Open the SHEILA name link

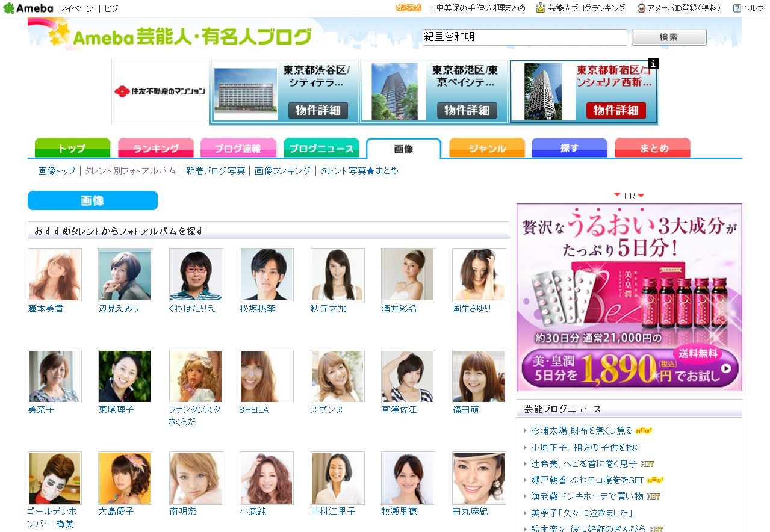coord(254,410)
